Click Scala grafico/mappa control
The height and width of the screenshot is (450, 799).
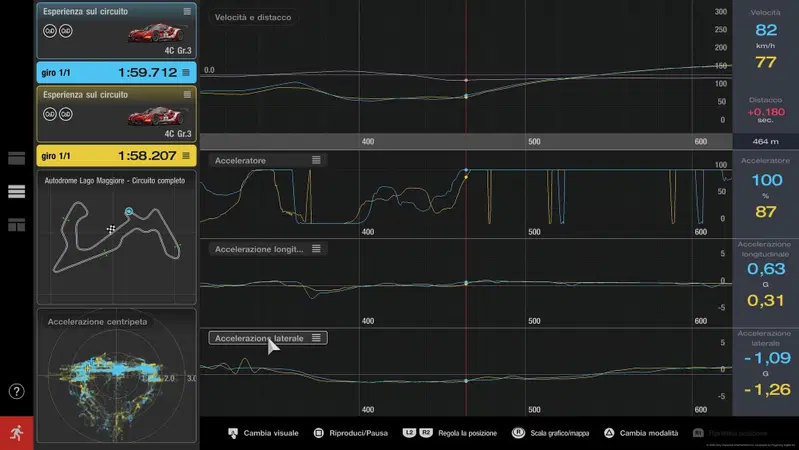click(x=550, y=433)
